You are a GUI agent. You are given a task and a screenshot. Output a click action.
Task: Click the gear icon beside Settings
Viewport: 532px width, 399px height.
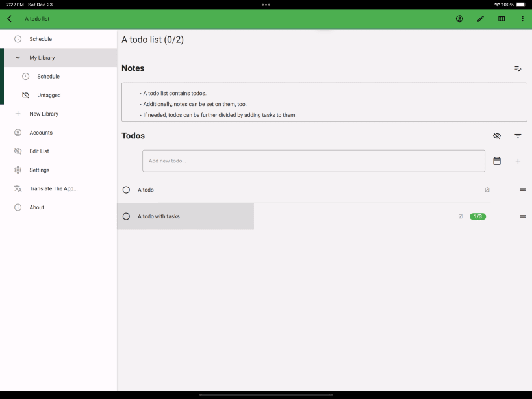[18, 170]
